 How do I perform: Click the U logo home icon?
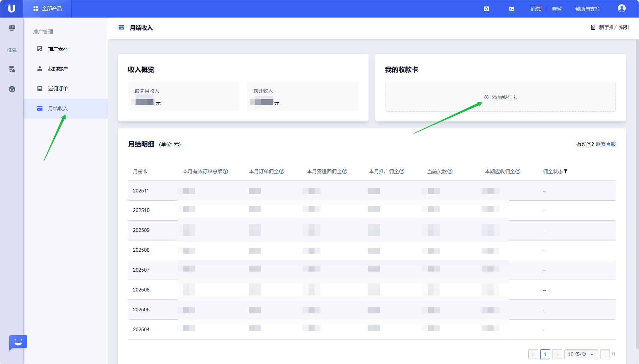[12, 9]
